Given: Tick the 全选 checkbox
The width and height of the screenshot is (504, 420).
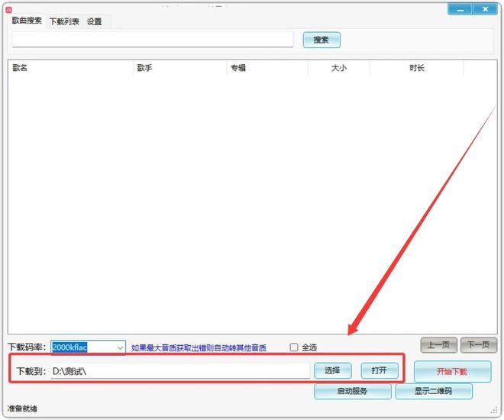Looking at the screenshot, I should pos(294,347).
